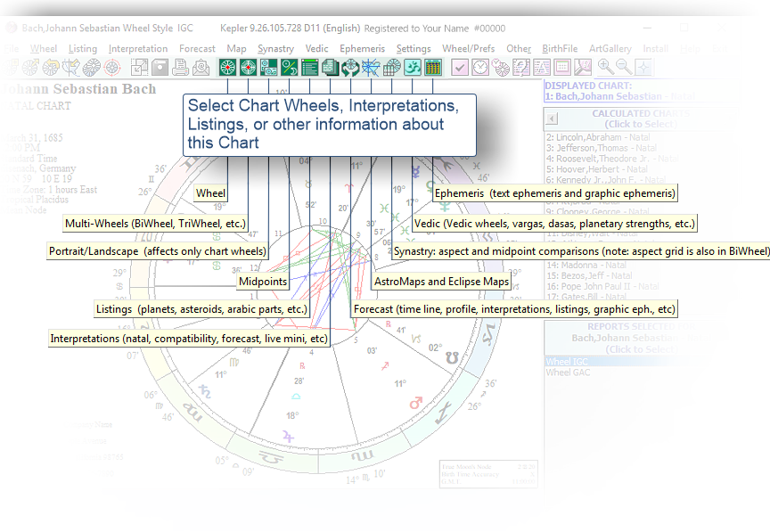Open the Vedic (Om symbol) toolbar icon

pos(412,67)
